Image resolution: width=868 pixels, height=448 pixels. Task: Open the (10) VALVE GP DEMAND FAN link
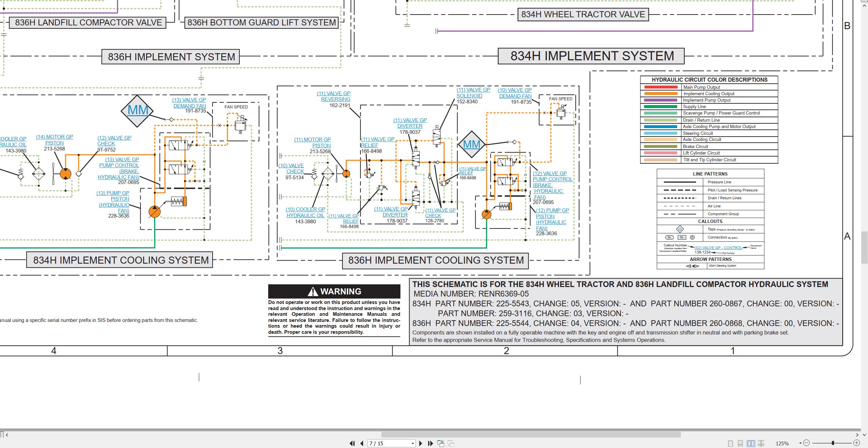[x=515, y=93]
